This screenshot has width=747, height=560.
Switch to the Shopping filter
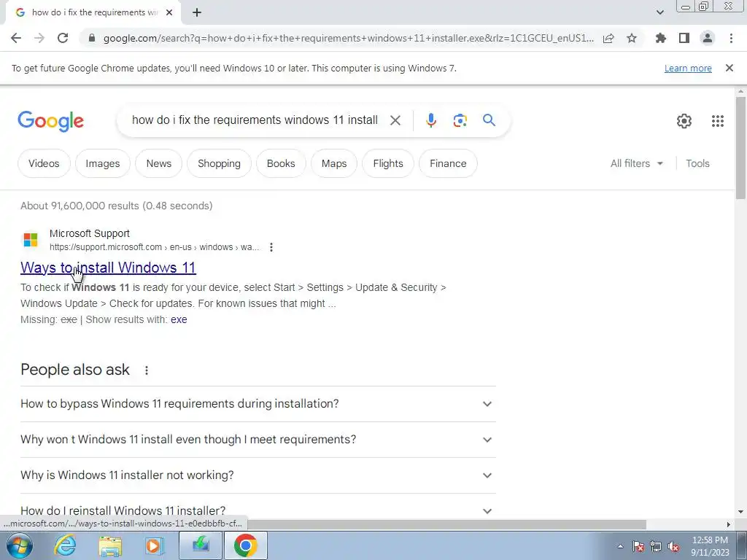click(x=219, y=163)
